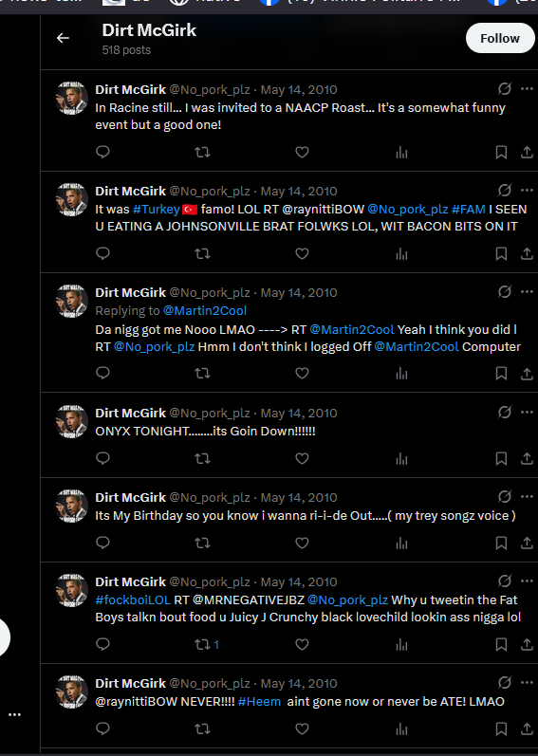Open Grok explain icon on #Turkey tweet

click(504, 191)
